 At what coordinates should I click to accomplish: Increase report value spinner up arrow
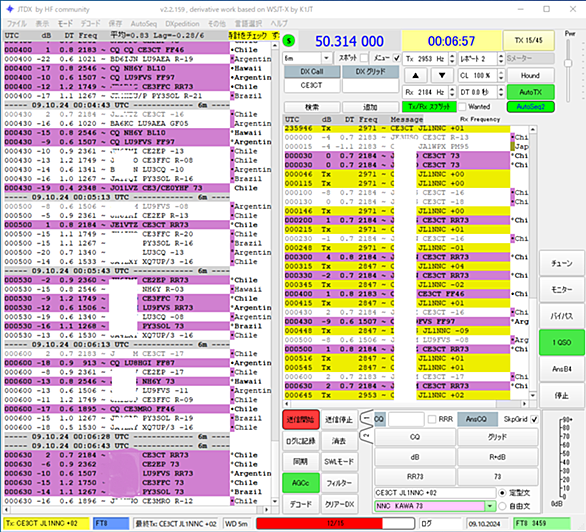coord(501,56)
